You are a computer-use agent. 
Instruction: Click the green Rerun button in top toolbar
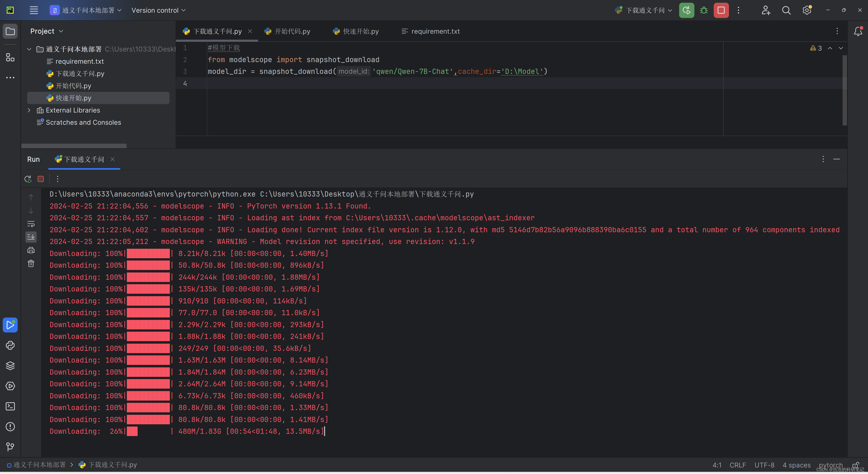(686, 10)
